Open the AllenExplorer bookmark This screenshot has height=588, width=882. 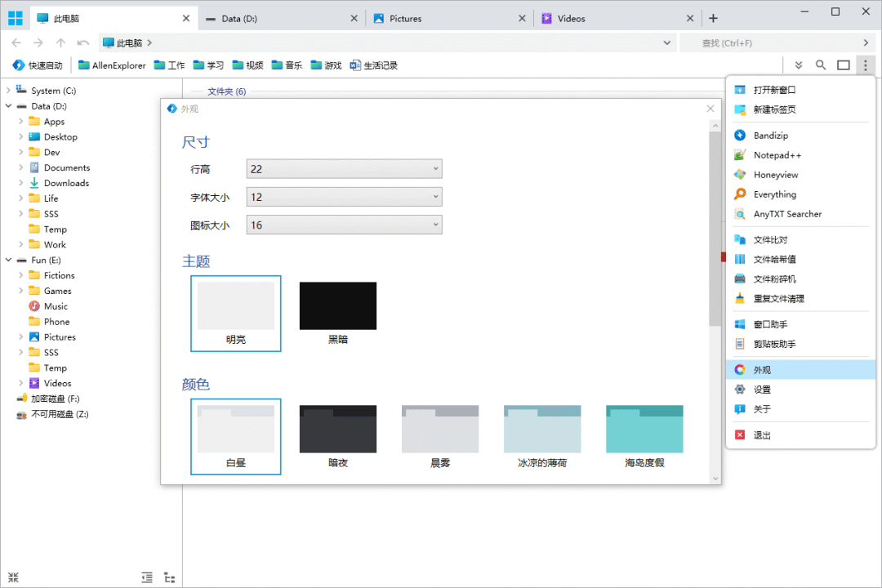click(112, 65)
